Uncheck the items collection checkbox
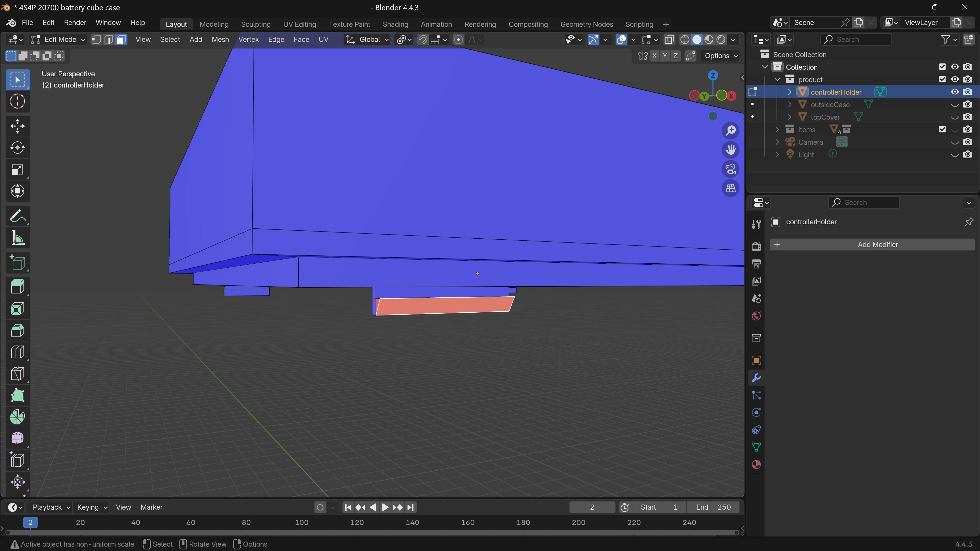The height and width of the screenshot is (551, 980). pos(942,129)
